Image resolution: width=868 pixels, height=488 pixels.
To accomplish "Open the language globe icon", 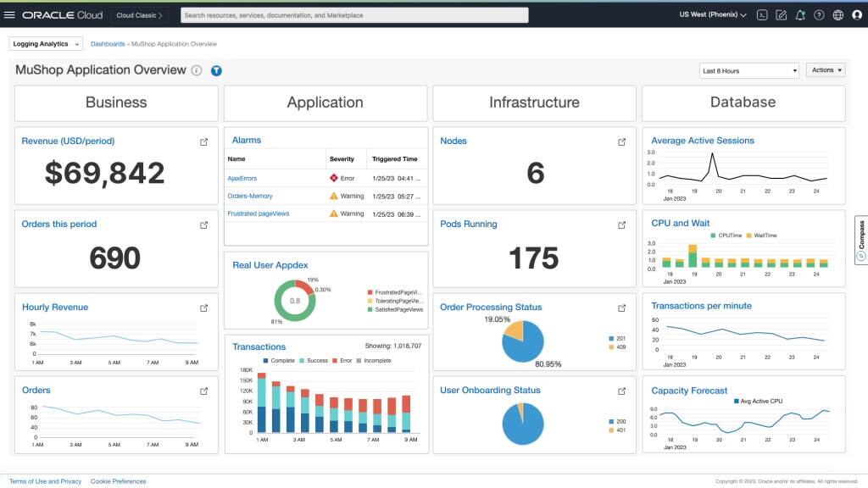I will 836,14.
